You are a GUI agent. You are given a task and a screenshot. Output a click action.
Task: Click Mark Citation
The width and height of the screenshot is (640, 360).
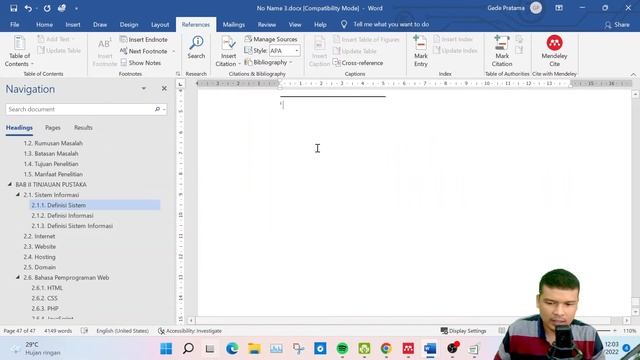tap(502, 51)
